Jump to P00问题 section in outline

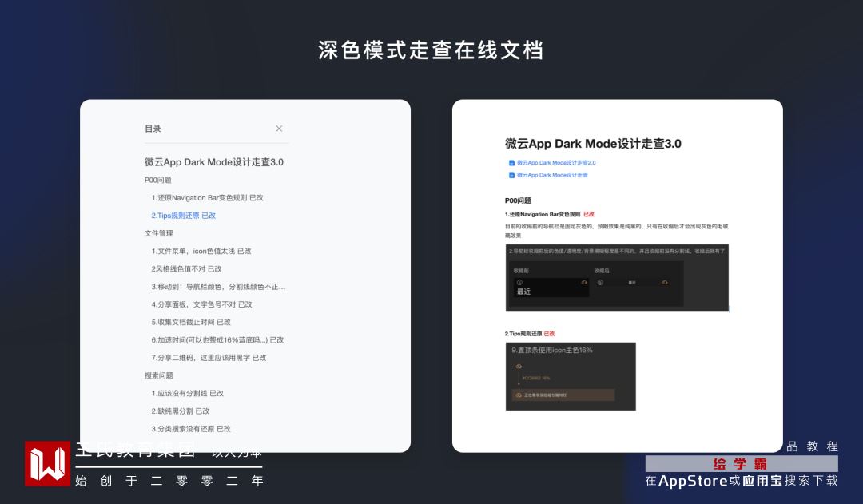(158, 180)
